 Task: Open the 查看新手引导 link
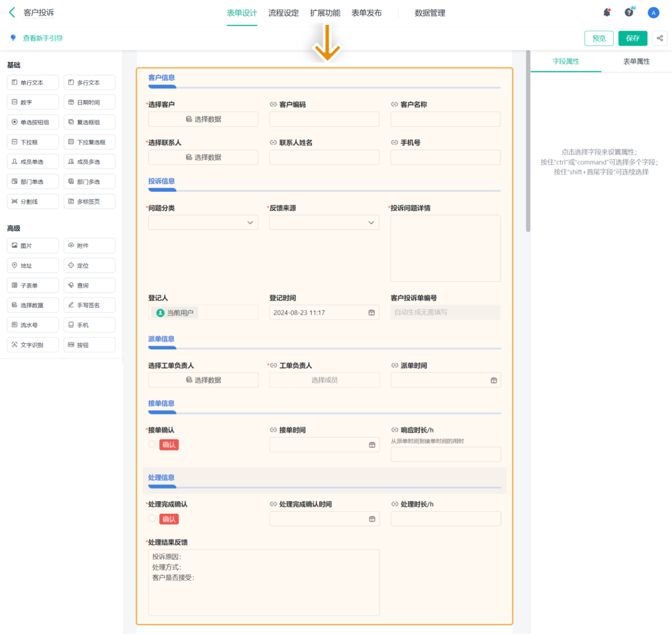click(x=43, y=38)
